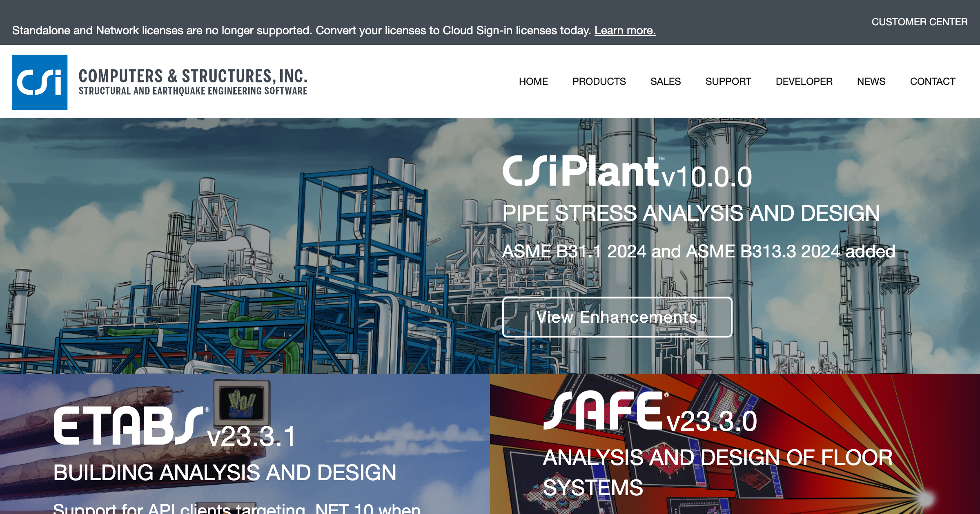980x514 pixels.
Task: Click Analysis and Design of Floor Systems heading
Action: point(718,472)
